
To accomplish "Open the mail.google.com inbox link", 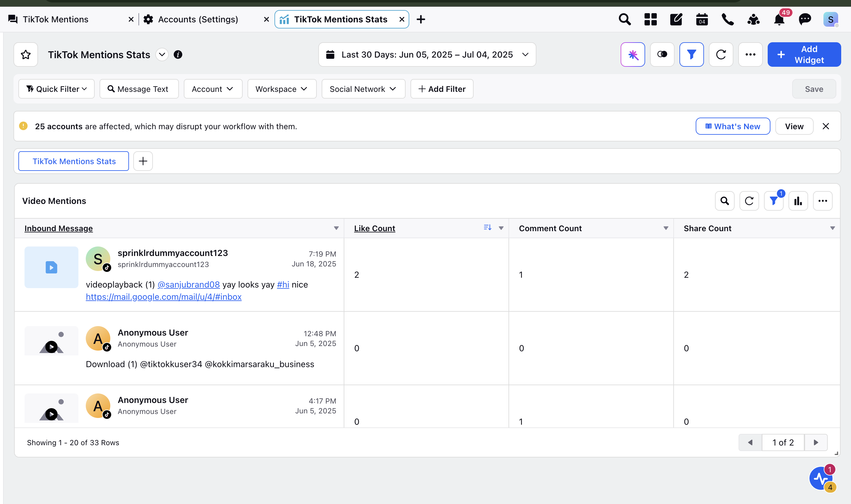I will [163, 297].
